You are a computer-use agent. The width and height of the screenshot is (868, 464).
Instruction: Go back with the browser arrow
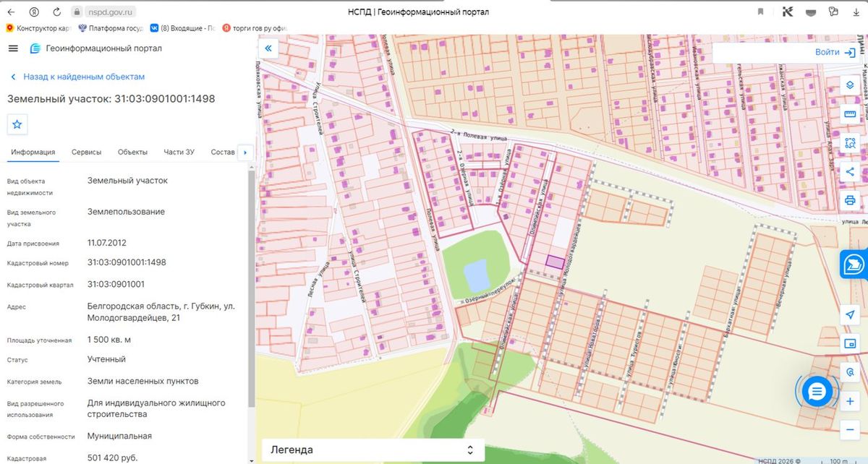11,12
